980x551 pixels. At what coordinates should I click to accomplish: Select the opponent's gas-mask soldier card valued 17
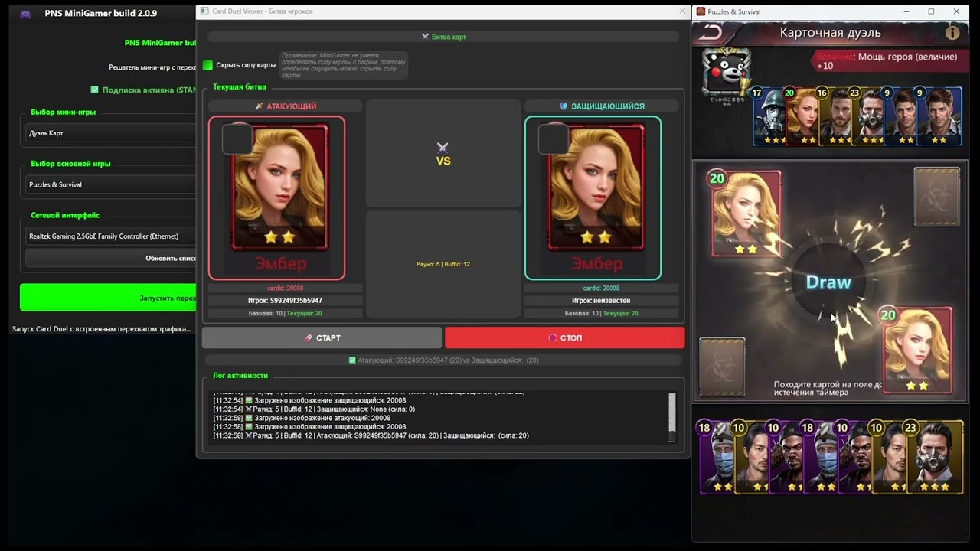[768, 117]
